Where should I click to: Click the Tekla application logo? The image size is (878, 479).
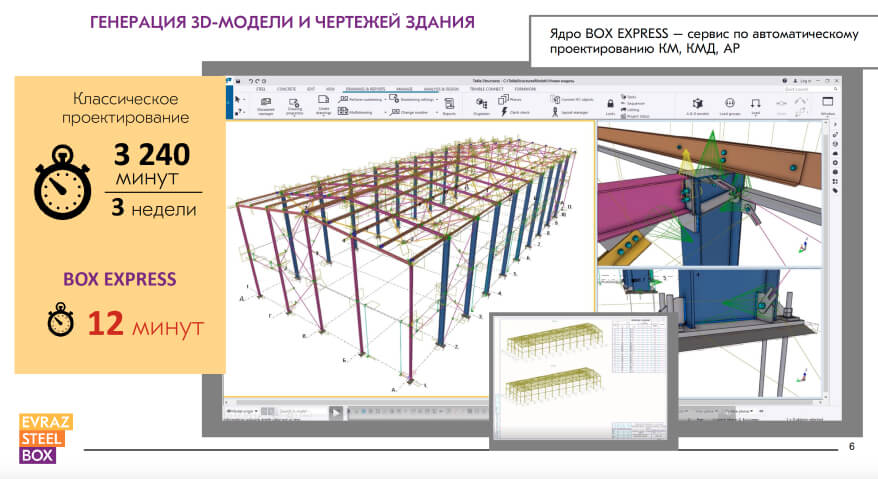coord(228,81)
